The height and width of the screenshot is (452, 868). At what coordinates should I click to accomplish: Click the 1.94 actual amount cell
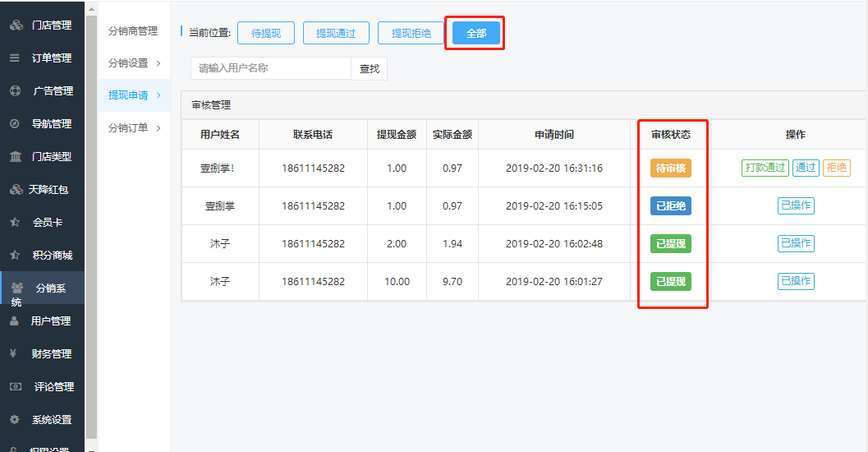[452, 244]
